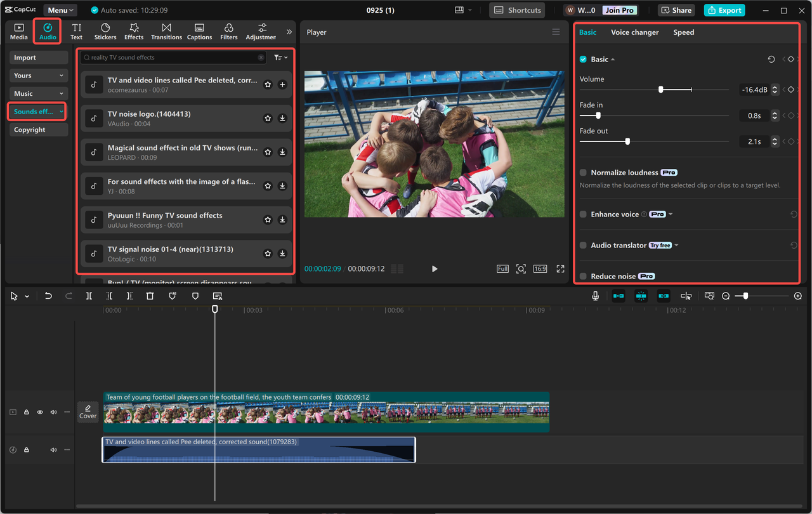The height and width of the screenshot is (514, 812).
Task: Open the Stickers panel
Action: coord(105,31)
